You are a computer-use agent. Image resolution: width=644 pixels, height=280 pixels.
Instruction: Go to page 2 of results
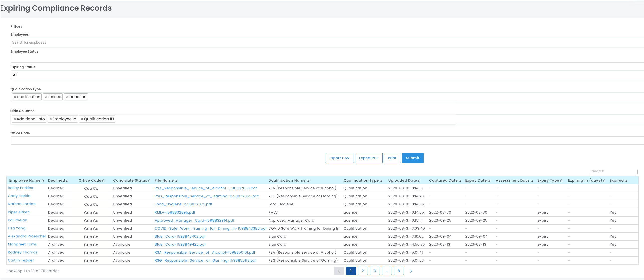click(363, 271)
